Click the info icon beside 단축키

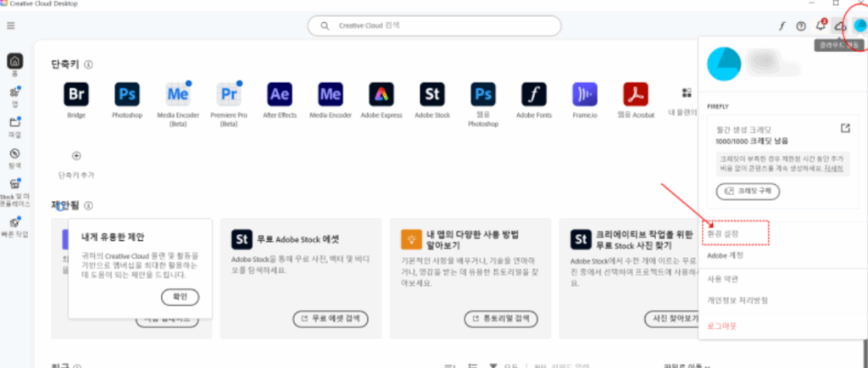pyautogui.click(x=88, y=64)
